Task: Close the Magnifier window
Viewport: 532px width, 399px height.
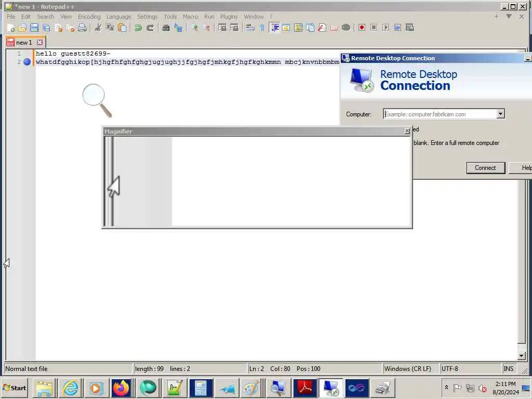Action: pyautogui.click(x=407, y=131)
